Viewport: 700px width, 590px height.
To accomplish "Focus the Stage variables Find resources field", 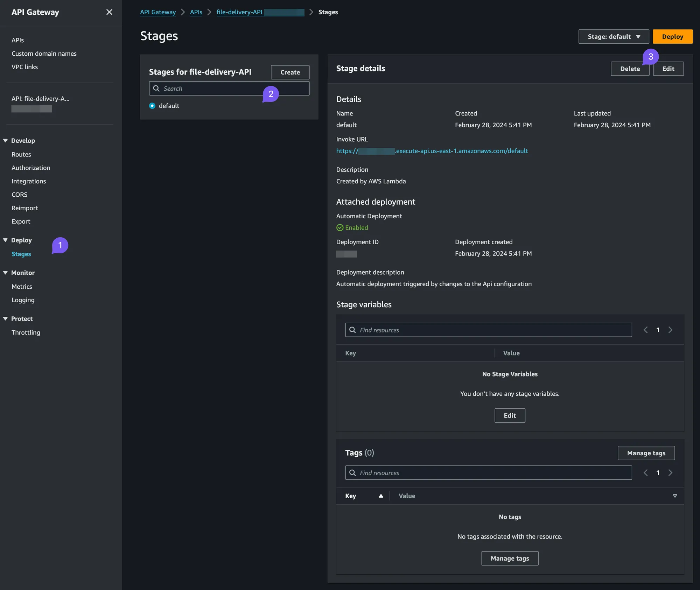I will pos(488,330).
